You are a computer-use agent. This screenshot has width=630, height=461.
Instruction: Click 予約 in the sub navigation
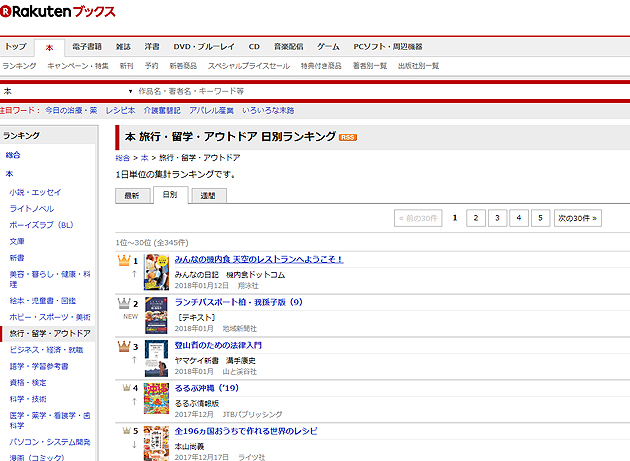click(151, 66)
